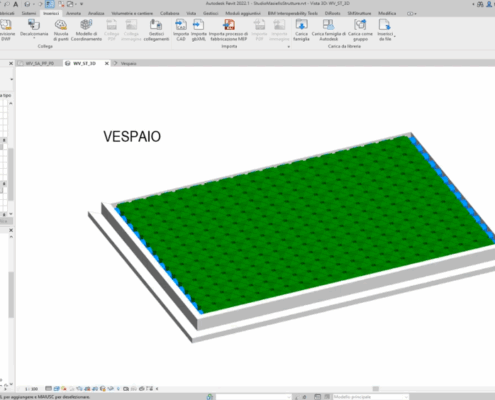Switch to the WV_SA_PP_P0 view tab
Image resolution: width=495 pixels, height=400 pixels.
[40, 63]
